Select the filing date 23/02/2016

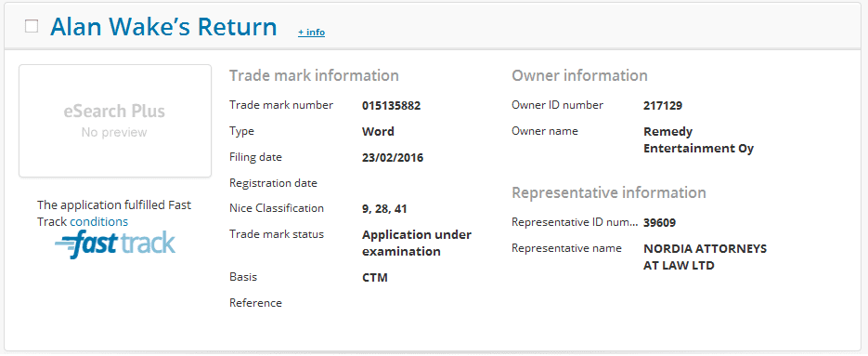(x=393, y=158)
